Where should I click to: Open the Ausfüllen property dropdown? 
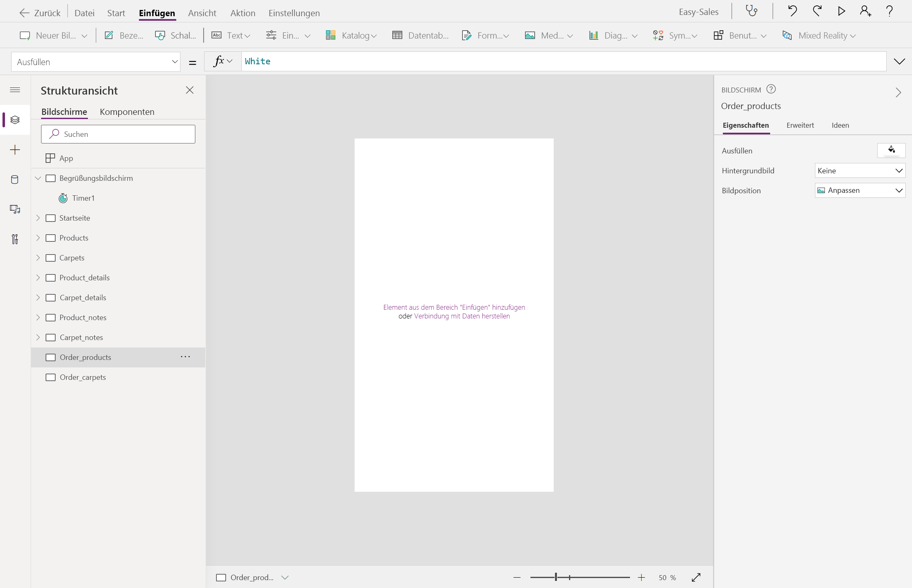click(95, 62)
